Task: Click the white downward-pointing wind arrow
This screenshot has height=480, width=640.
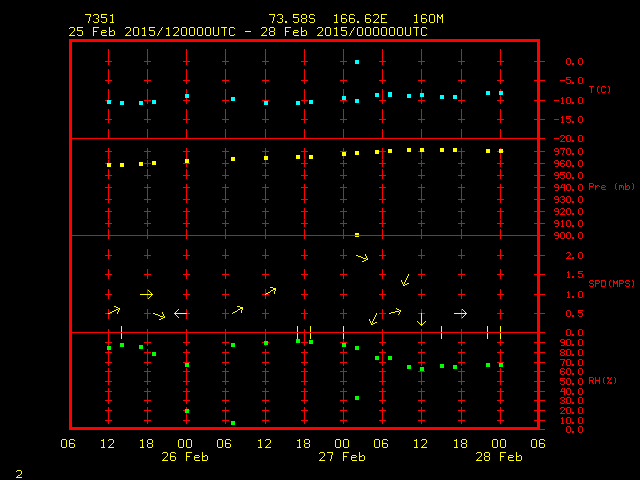Action: tap(422, 319)
